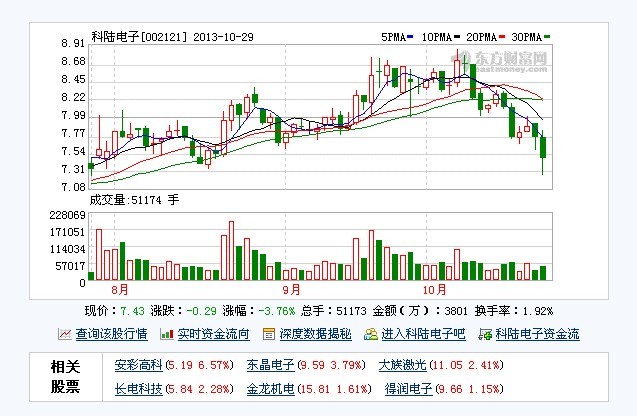Click the current price value 7.43

pos(132,311)
